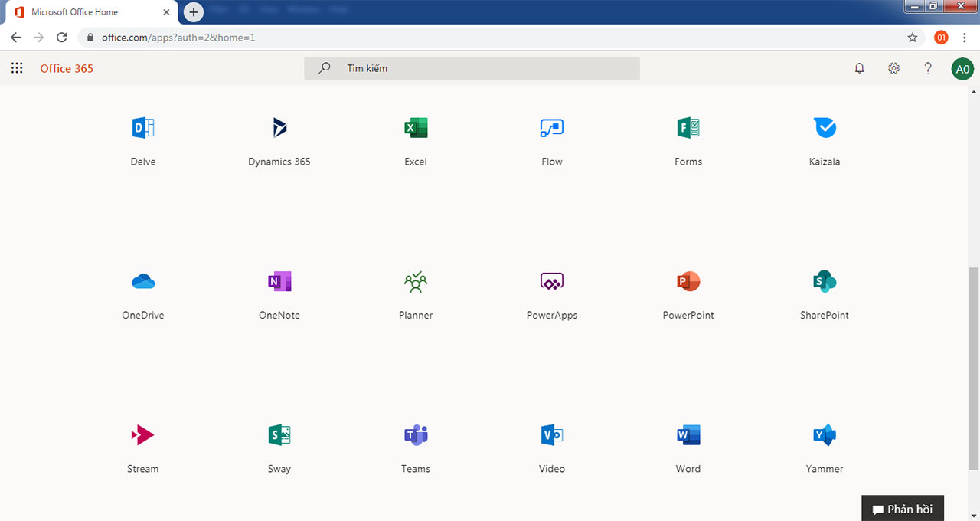
Task: Open the settings gear in Office header
Action: click(x=893, y=68)
